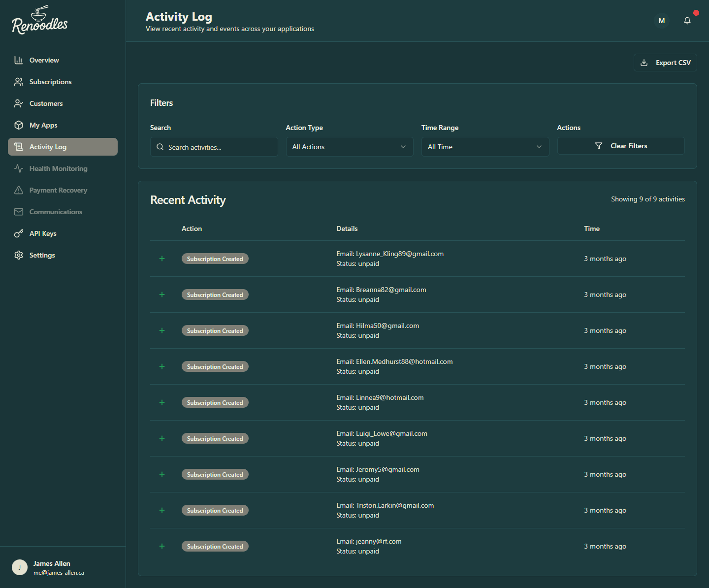Click the notification bell icon
The width and height of the screenshot is (709, 588).
tap(687, 21)
